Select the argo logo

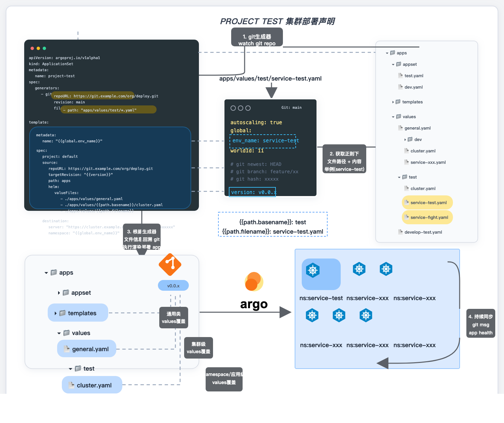254,282
